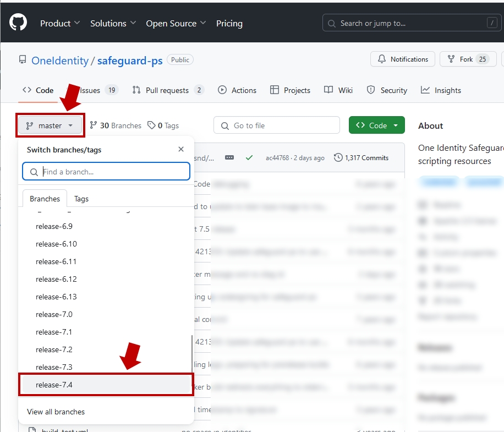The width and height of the screenshot is (504, 432).
Task: Click the Public visibility label
Action: coord(180,60)
